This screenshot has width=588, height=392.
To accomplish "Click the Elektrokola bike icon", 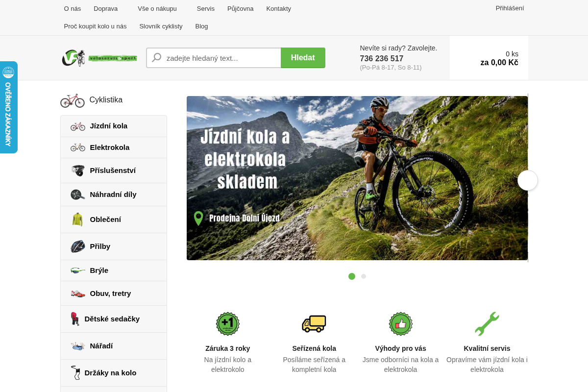I will tap(78, 147).
